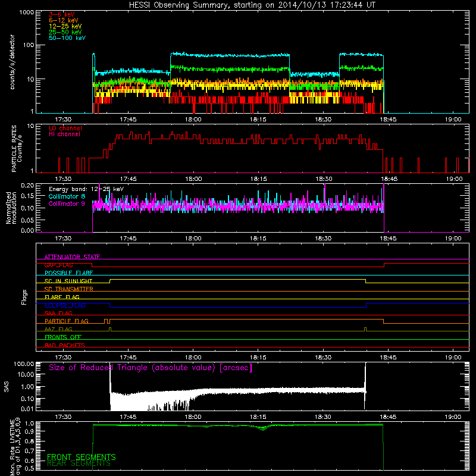Click the 1000 tick on counts axis
Viewport: 476px width, 476px height.
(x=26, y=12)
